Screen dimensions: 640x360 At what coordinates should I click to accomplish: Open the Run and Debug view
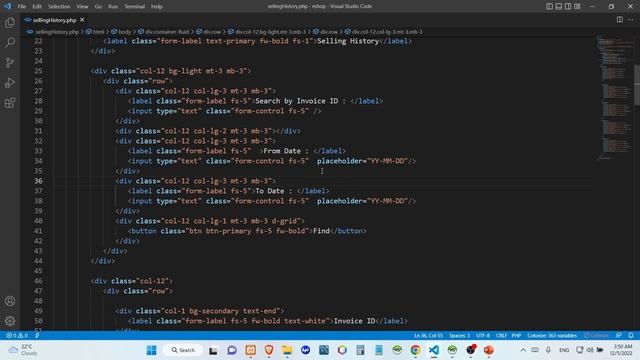coord(10,82)
